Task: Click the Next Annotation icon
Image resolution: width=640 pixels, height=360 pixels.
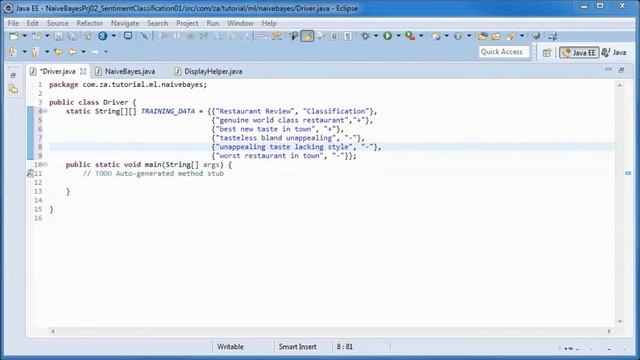Action: click(13, 52)
